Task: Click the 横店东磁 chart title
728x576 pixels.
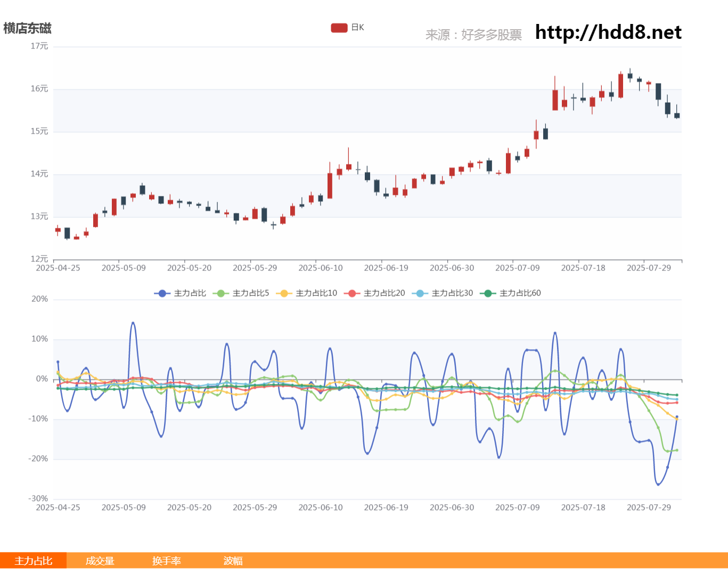Action: [27, 28]
